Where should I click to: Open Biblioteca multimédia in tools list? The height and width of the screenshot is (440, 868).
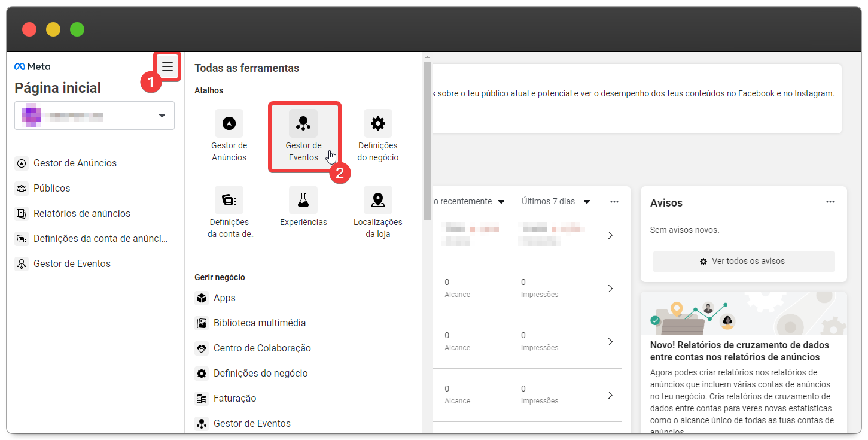pyautogui.click(x=259, y=323)
